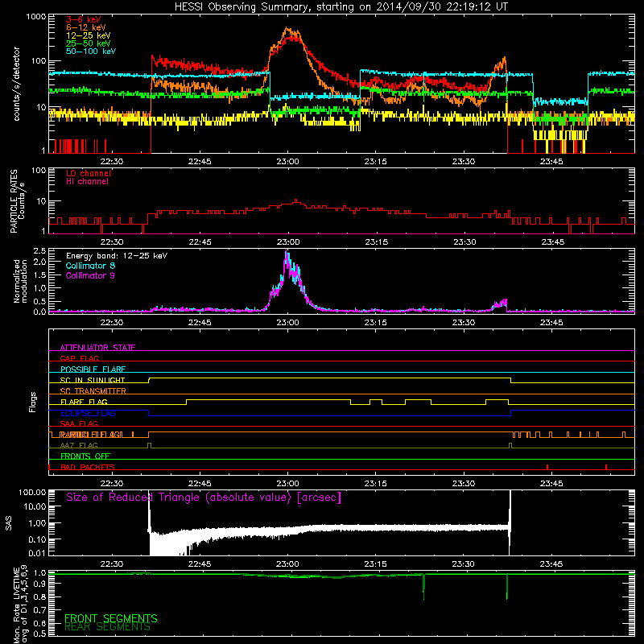Click the '0.01' tick on the SAS axis

pos(38,553)
